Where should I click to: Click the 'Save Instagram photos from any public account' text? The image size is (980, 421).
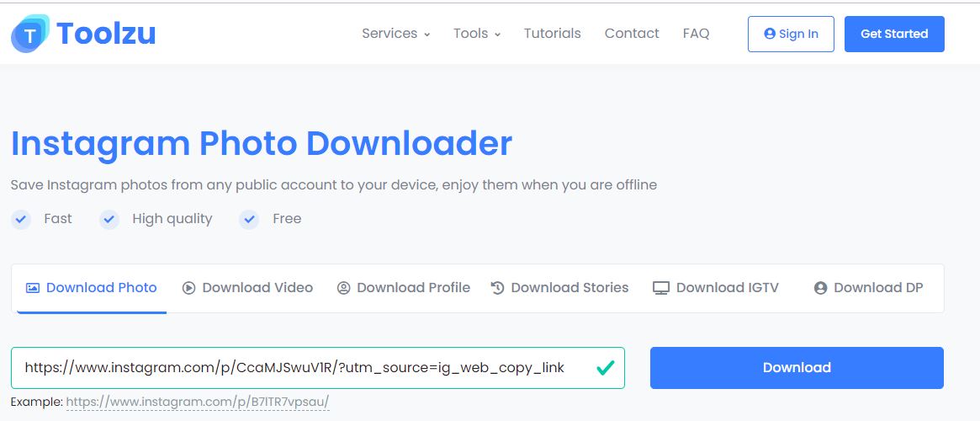[334, 185]
